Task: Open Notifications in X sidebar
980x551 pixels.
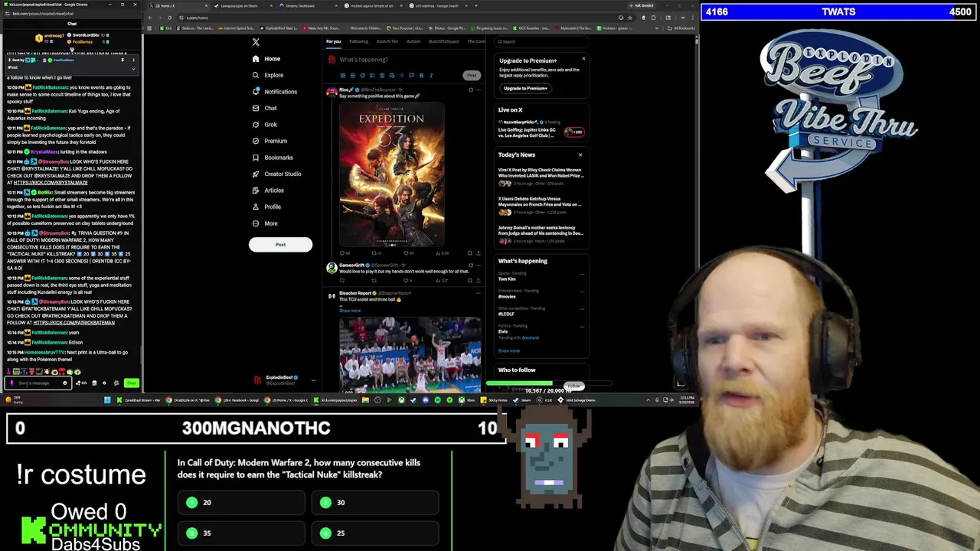Action: (275, 92)
